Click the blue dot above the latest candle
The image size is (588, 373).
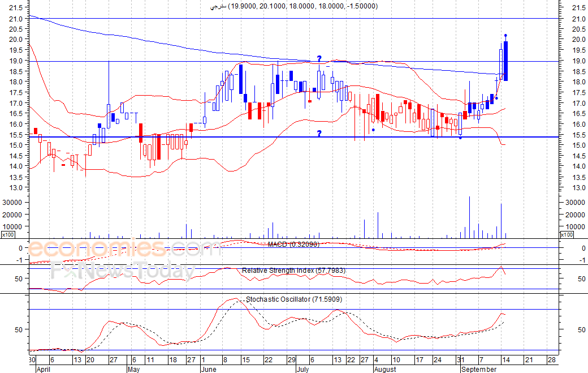pos(505,36)
